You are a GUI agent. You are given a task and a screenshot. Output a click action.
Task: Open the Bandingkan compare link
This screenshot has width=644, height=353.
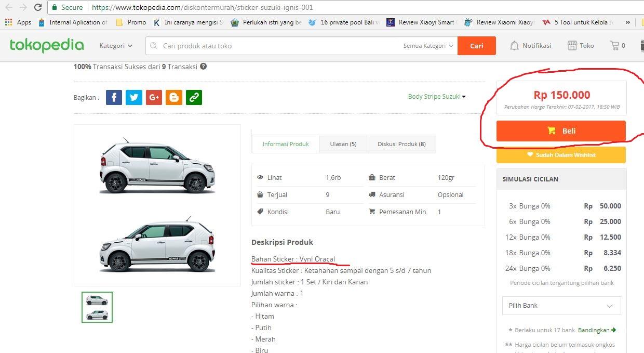[597, 330]
